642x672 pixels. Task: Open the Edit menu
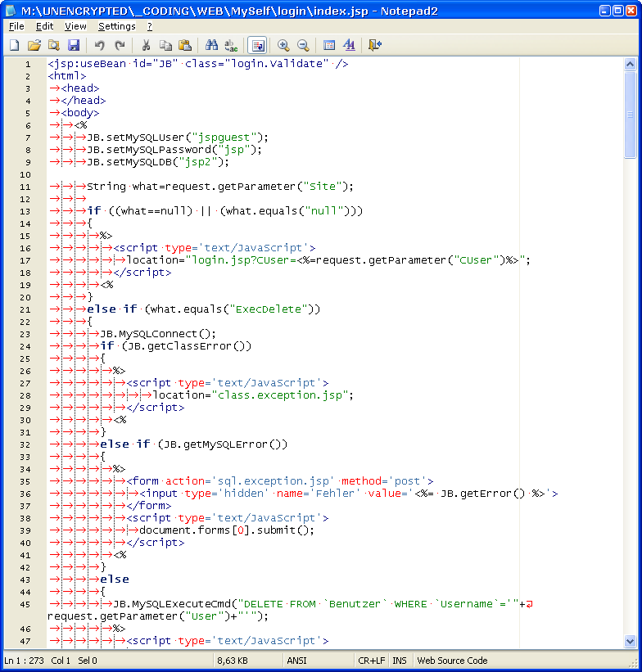44,26
